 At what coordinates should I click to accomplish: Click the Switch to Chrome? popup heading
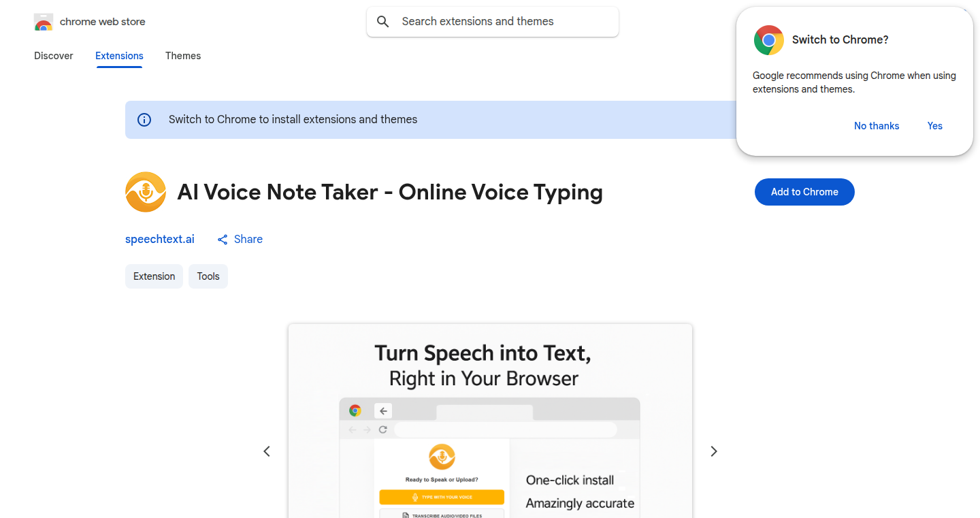[840, 40]
